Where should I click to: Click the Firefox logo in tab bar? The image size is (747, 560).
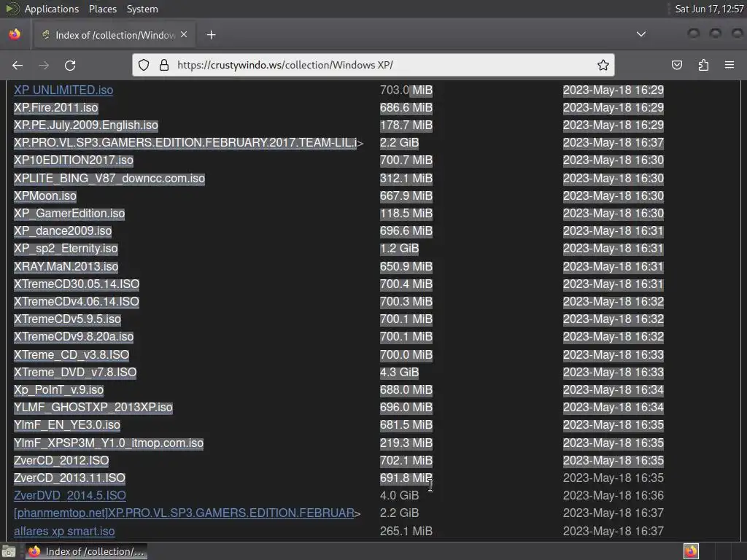click(15, 34)
